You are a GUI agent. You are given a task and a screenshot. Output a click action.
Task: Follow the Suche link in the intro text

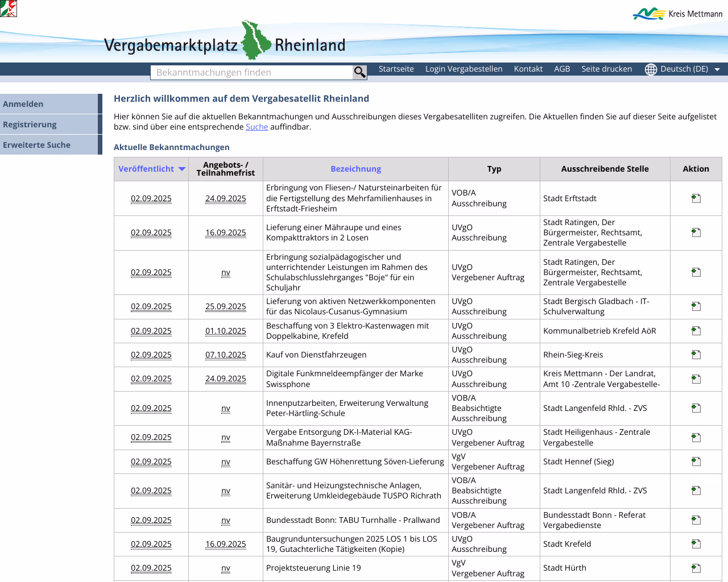pos(257,127)
